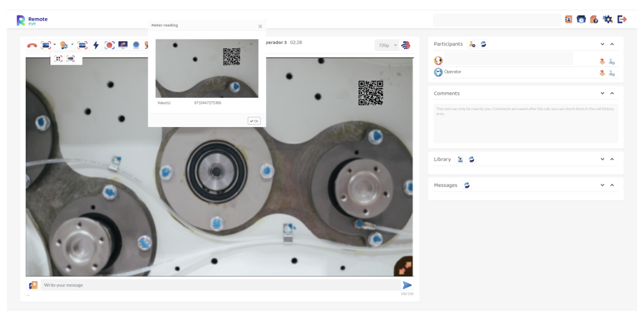Send message with paper plane icon
Viewport: 644px width, 321px height.
(x=407, y=286)
